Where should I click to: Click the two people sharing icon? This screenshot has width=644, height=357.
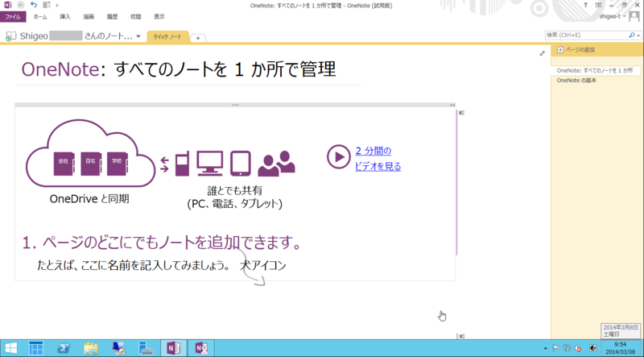[276, 164]
